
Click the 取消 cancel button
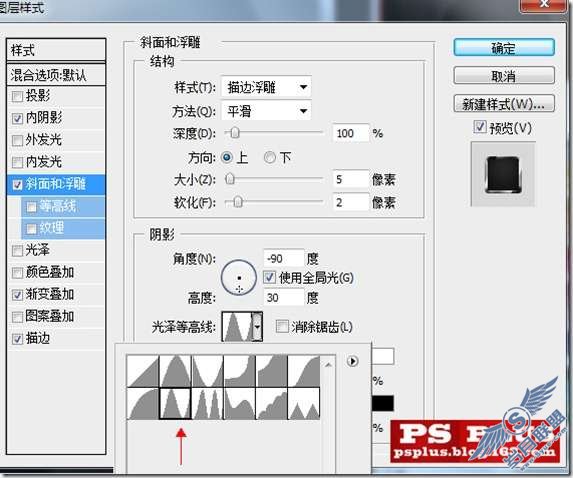coord(504,76)
